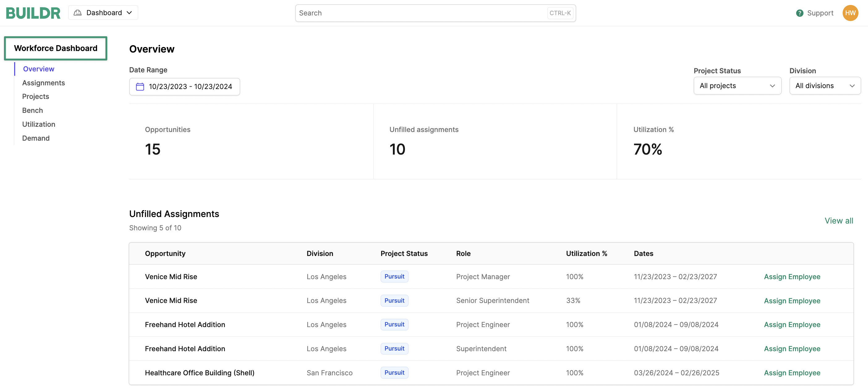
Task: Click the Support link
Action: click(820, 13)
